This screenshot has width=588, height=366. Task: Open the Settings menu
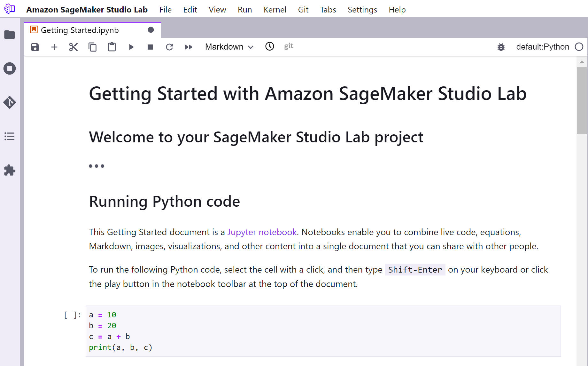pyautogui.click(x=362, y=10)
